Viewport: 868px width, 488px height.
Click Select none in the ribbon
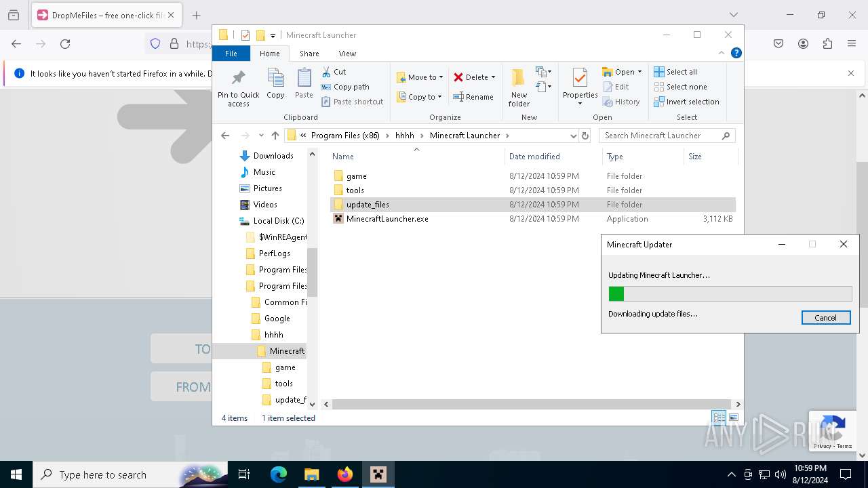coord(680,87)
